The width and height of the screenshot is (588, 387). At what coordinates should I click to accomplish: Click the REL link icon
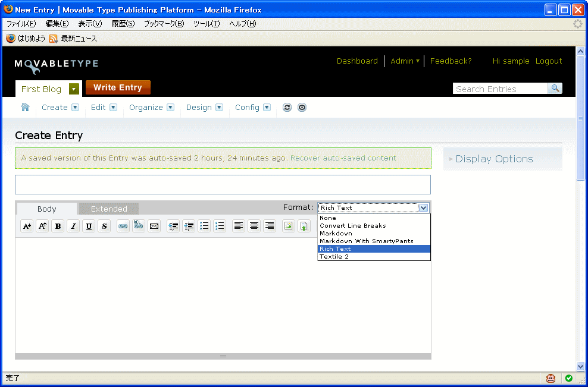coord(139,226)
